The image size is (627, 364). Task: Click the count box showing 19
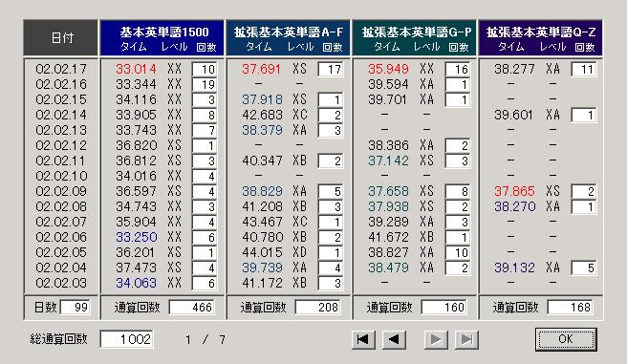205,84
